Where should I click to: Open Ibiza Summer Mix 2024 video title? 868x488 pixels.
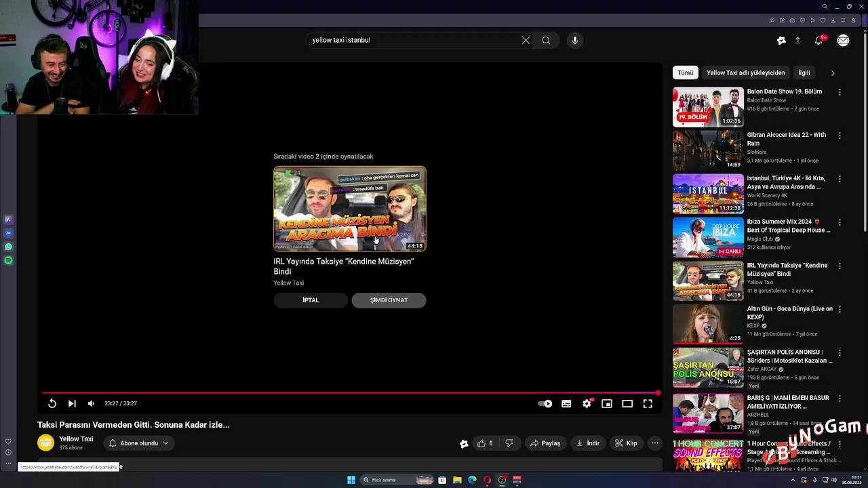tap(789, 226)
